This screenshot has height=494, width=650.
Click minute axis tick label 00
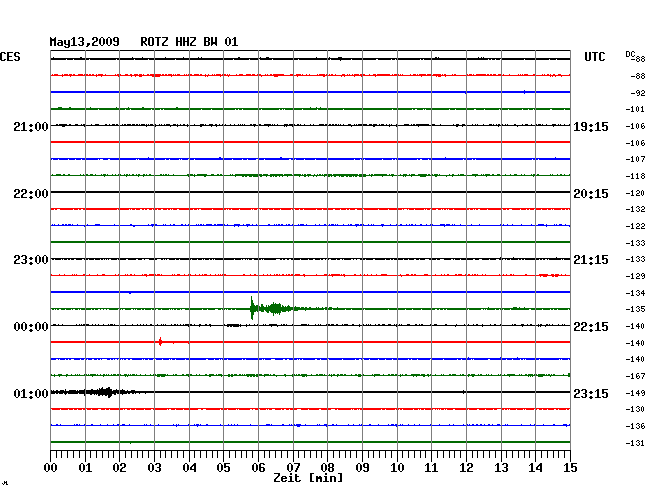click(51, 468)
